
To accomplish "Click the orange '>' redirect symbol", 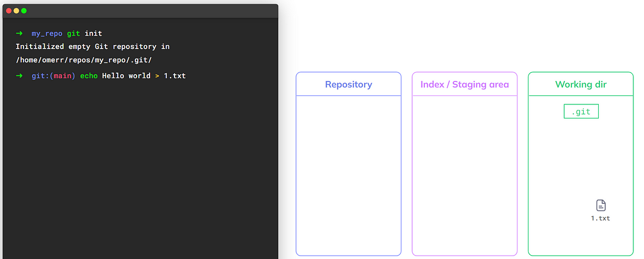I will 157,76.
